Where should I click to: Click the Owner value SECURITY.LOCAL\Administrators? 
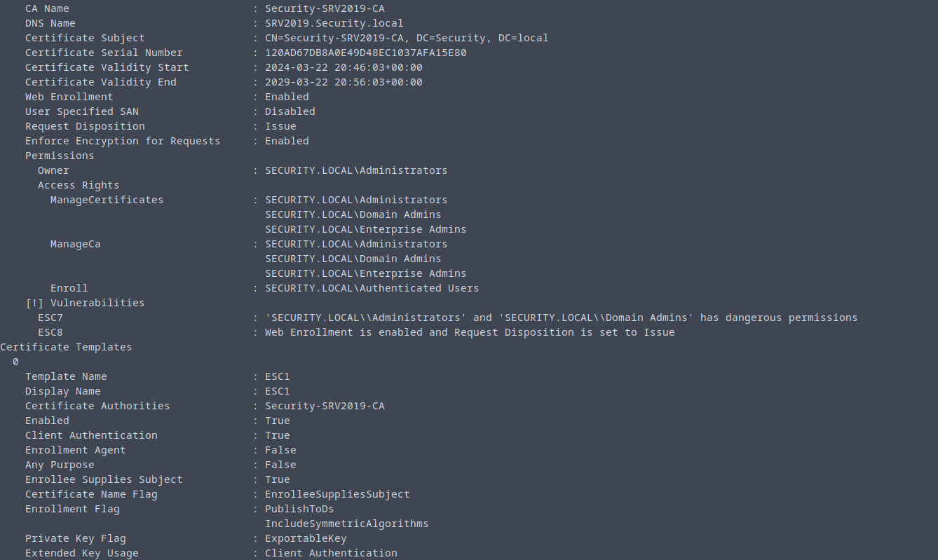tap(355, 171)
